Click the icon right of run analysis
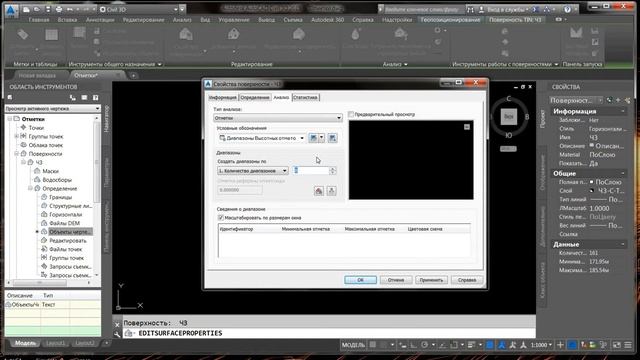Image resolution: width=640 pixels, height=360 pixels. tap(331, 191)
